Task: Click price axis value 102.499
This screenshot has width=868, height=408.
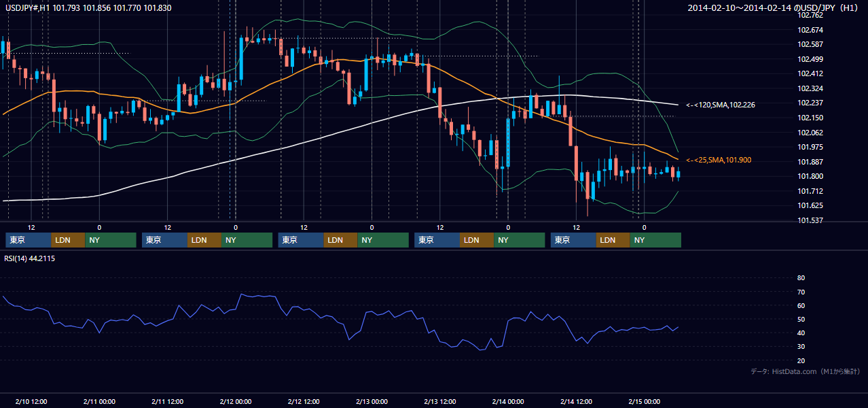Action: pyautogui.click(x=809, y=59)
